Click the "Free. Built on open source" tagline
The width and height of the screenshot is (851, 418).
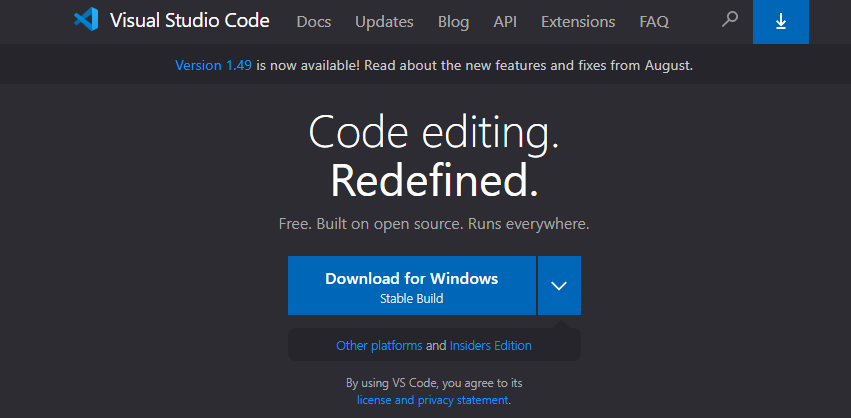point(434,224)
